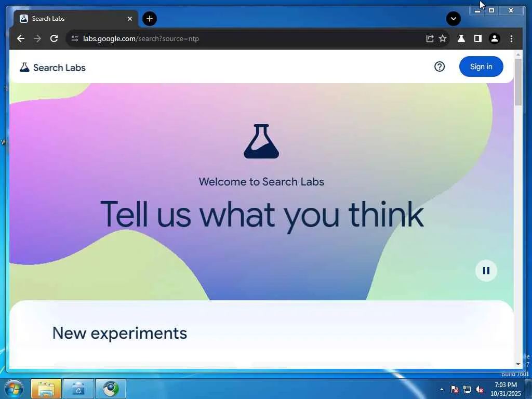Image resolution: width=532 pixels, height=399 pixels.
Task: Open the help question mark icon
Action: pyautogui.click(x=440, y=66)
